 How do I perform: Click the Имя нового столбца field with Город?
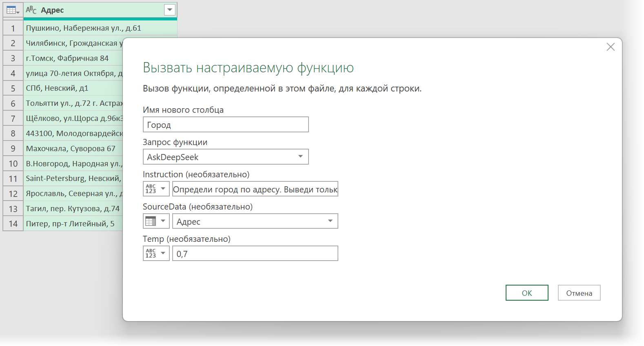click(x=226, y=125)
